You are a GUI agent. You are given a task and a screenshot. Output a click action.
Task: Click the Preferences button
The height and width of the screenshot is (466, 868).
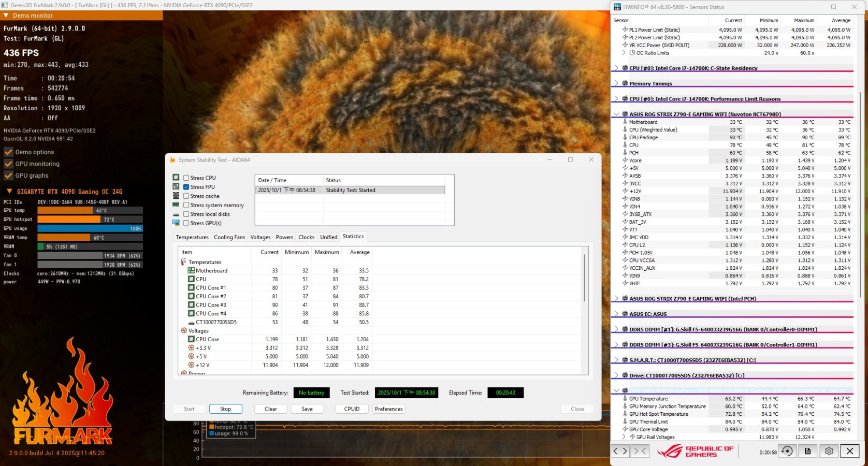click(388, 409)
